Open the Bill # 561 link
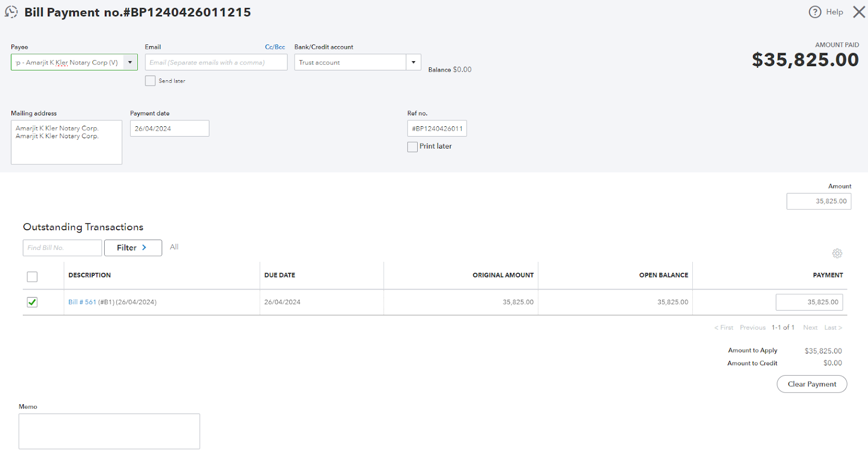Viewport: 868px width, 458px height. point(82,302)
